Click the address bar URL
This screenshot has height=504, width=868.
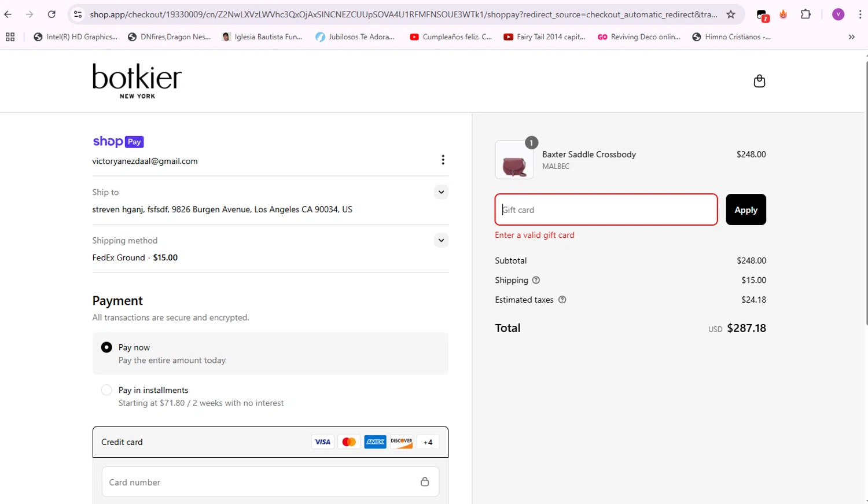403,14
